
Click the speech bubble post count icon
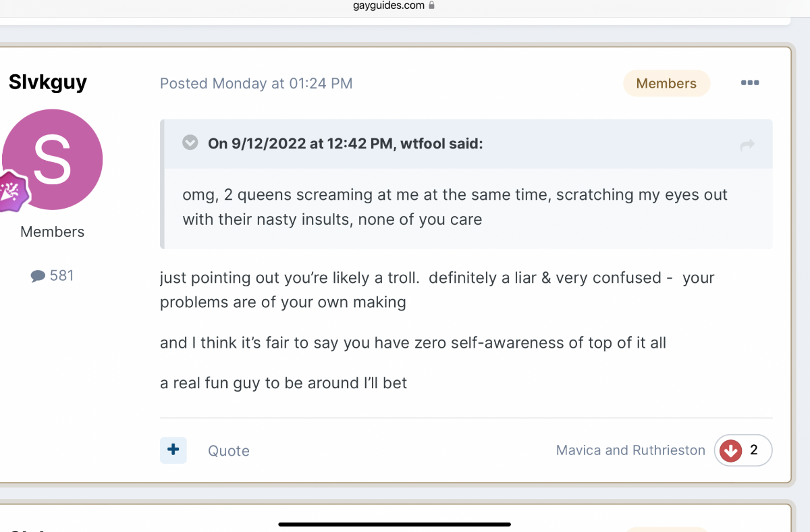[x=38, y=275]
